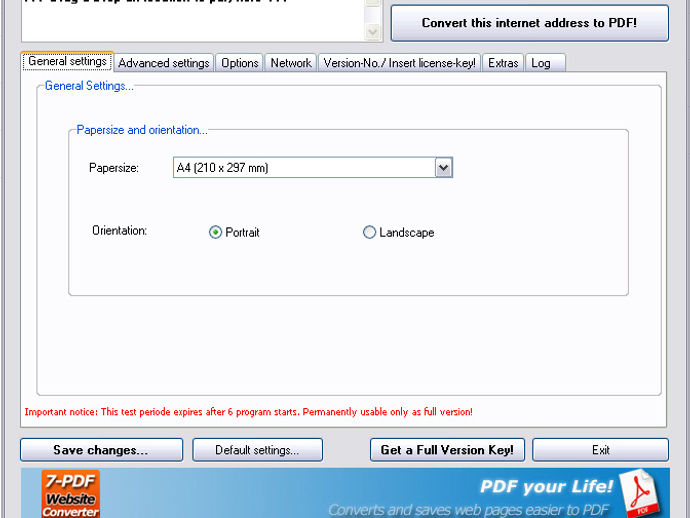The image size is (690, 518).
Task: Select Landscape orientation
Action: point(399,232)
